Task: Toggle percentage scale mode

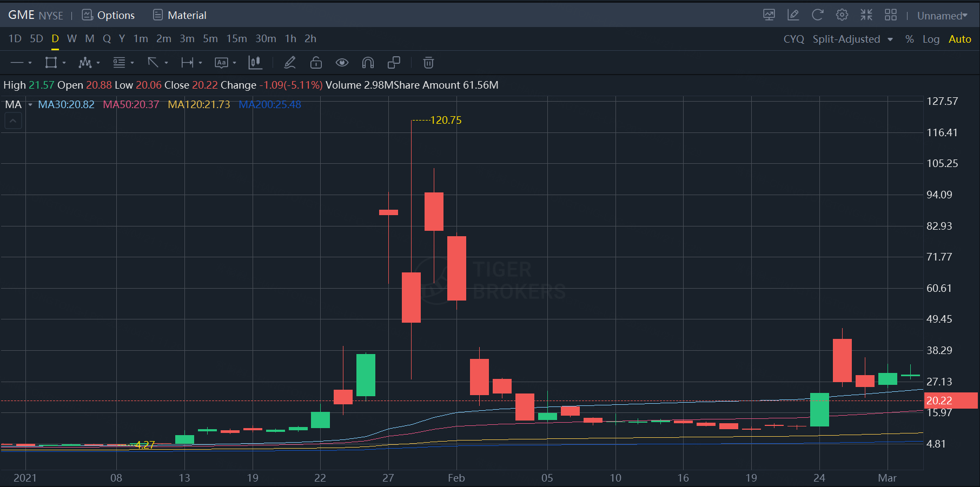Action: pos(910,39)
